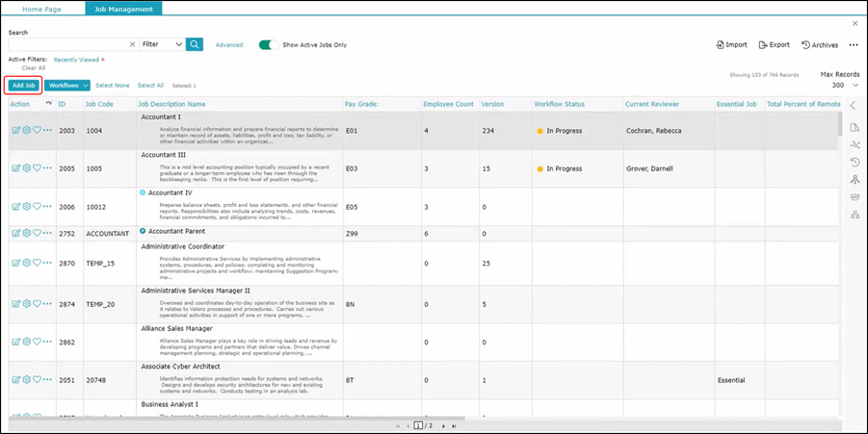Collapse the right side panel chevron
The image size is (868, 434).
(x=853, y=105)
